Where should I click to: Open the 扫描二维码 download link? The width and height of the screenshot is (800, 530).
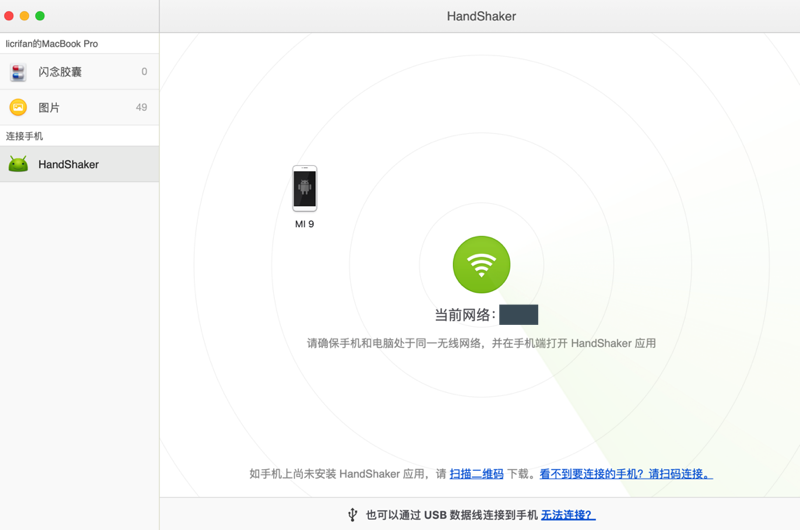[476, 474]
